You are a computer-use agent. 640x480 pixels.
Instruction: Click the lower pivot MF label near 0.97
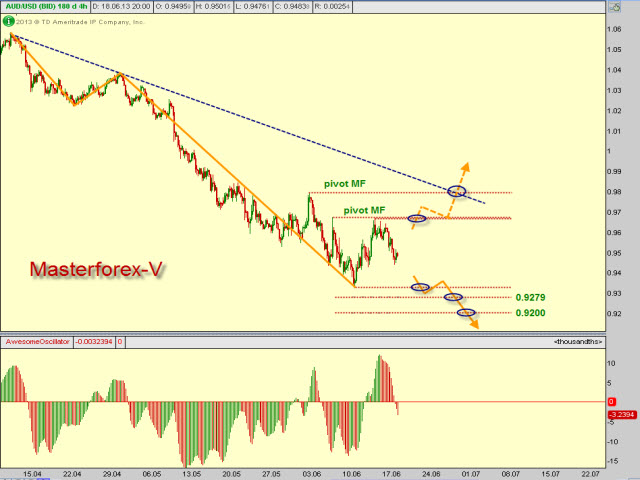pyautogui.click(x=364, y=210)
